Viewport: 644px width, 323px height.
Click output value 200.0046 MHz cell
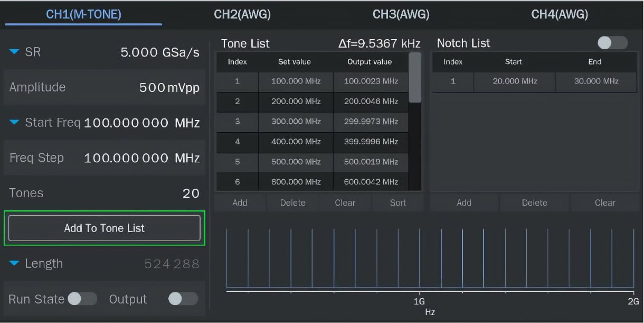[x=371, y=101]
